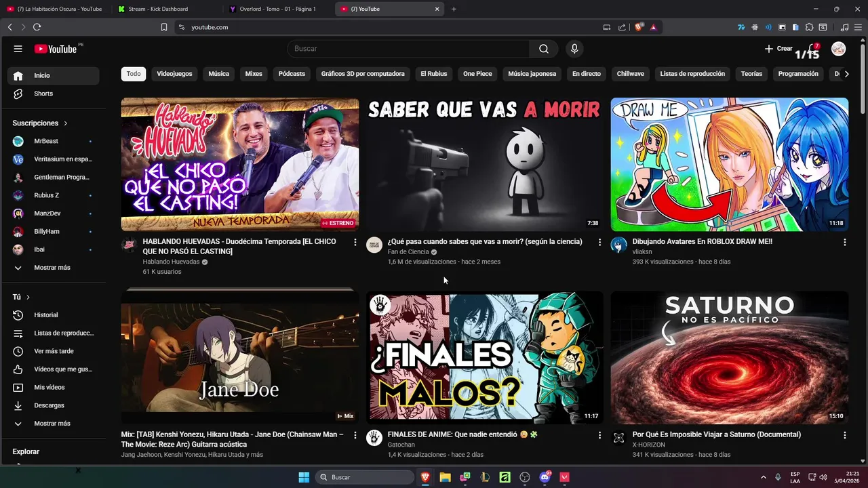868x488 pixels.
Task: Select Gráficos 3D por computadora chip
Action: pos(363,74)
